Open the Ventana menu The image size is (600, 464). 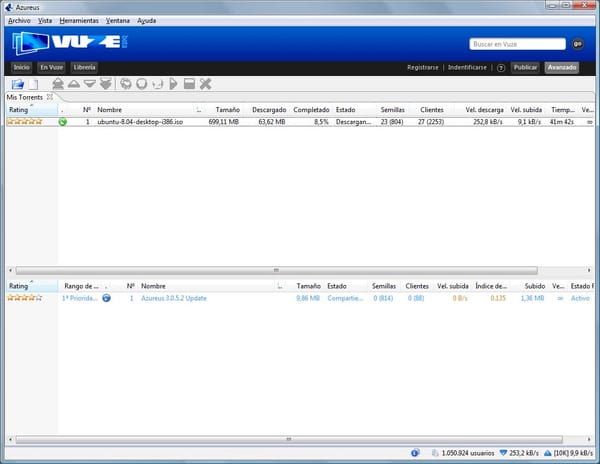click(117, 20)
